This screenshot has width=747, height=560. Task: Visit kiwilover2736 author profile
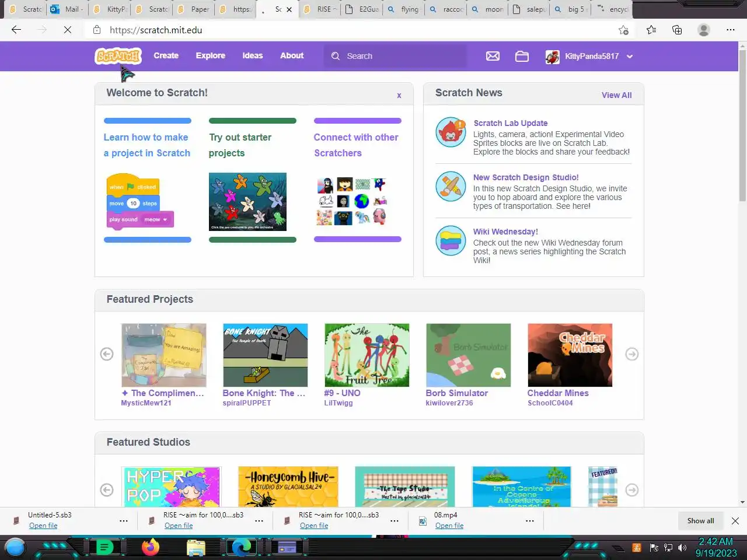pos(449,403)
